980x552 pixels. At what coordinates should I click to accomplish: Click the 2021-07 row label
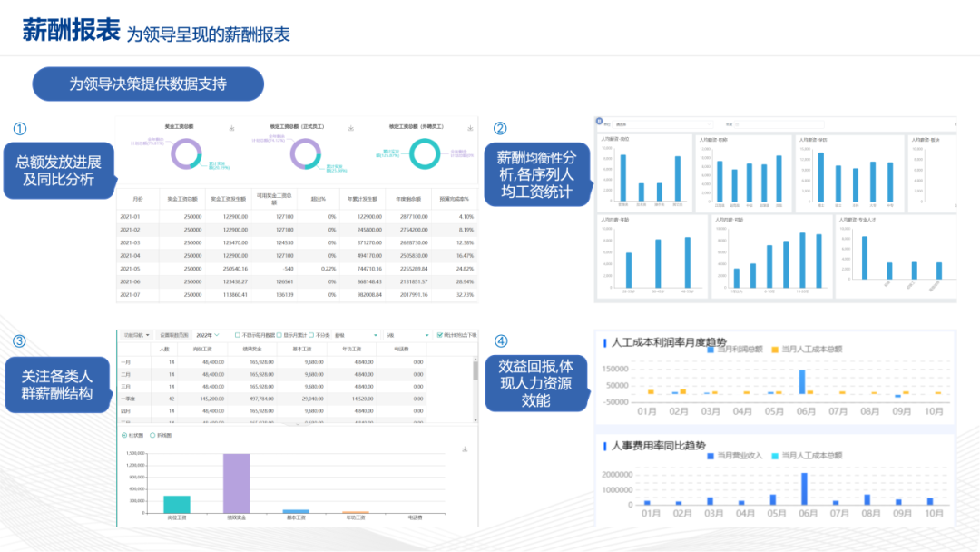[x=130, y=294]
